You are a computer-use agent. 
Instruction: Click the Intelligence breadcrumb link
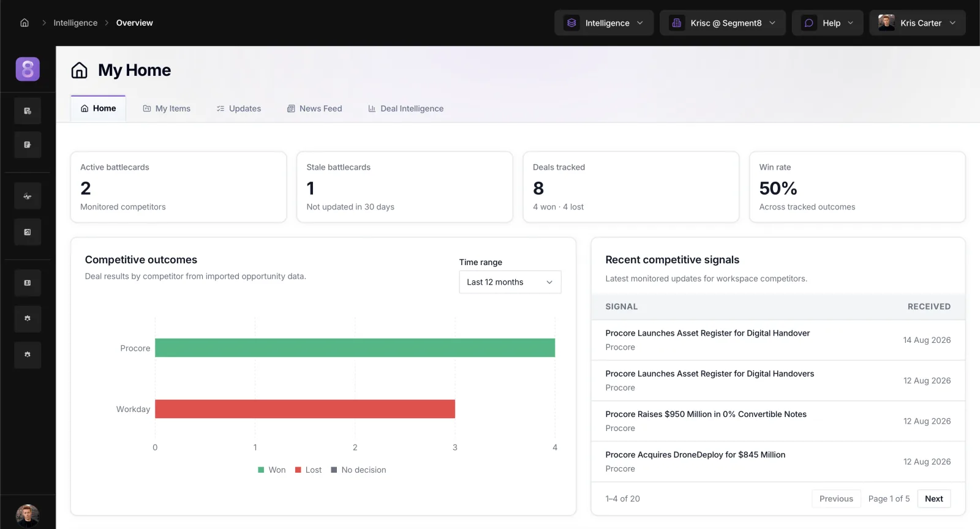click(75, 23)
